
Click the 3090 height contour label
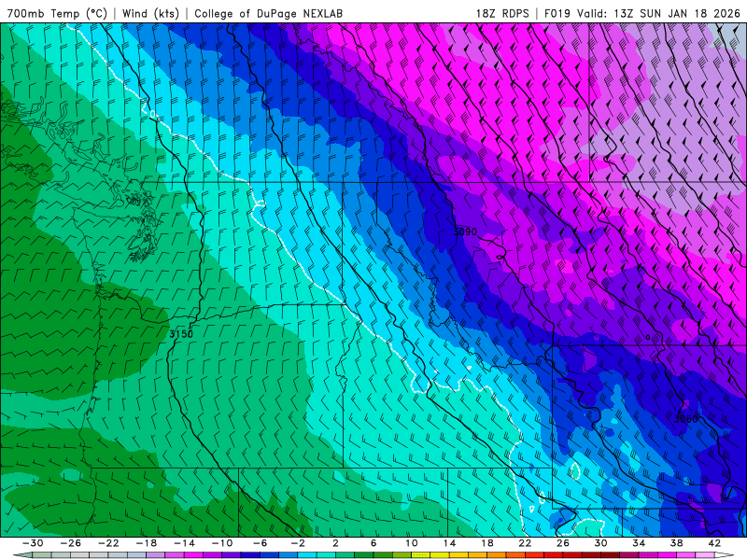(x=465, y=231)
